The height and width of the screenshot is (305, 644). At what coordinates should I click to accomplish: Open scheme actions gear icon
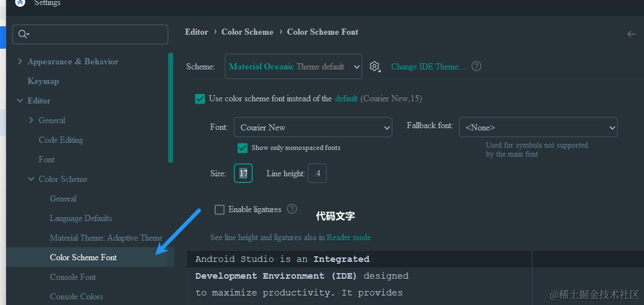coord(374,67)
